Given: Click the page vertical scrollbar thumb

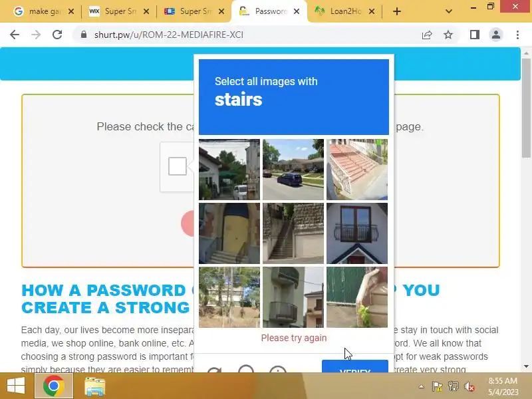Looking at the screenshot, I should (x=526, y=108).
